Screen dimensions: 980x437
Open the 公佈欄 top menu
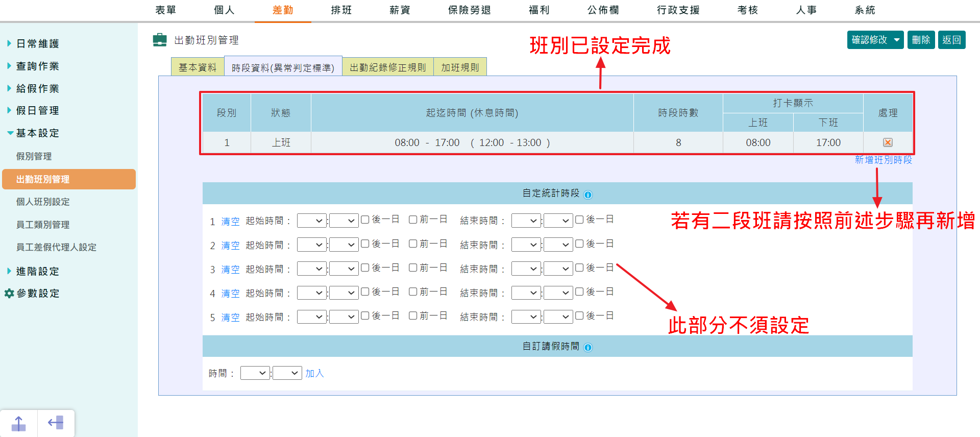click(x=603, y=10)
